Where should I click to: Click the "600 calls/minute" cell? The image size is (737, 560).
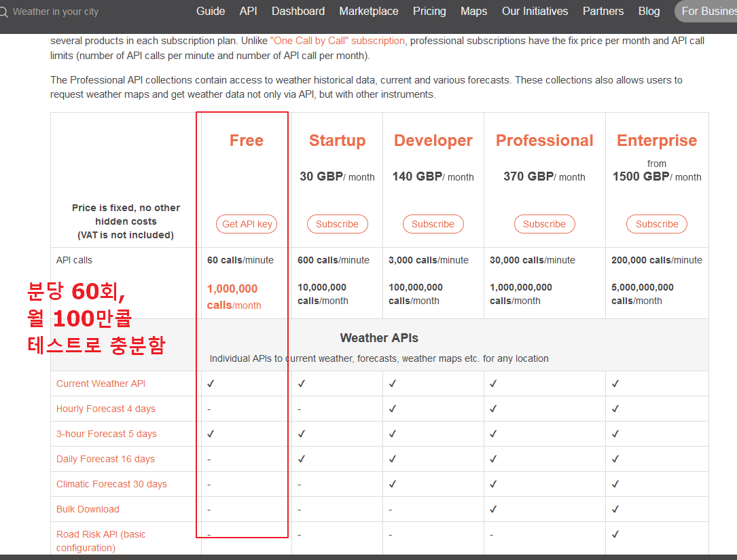(334, 260)
